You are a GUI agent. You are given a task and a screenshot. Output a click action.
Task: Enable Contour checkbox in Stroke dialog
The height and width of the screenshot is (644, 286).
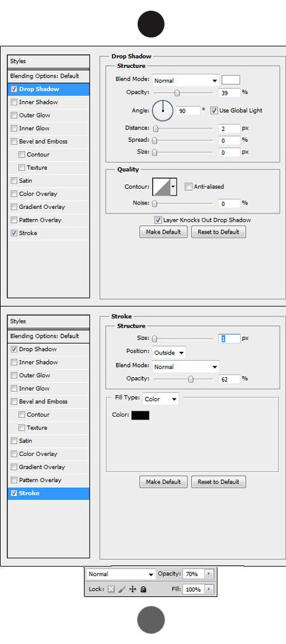point(22,415)
